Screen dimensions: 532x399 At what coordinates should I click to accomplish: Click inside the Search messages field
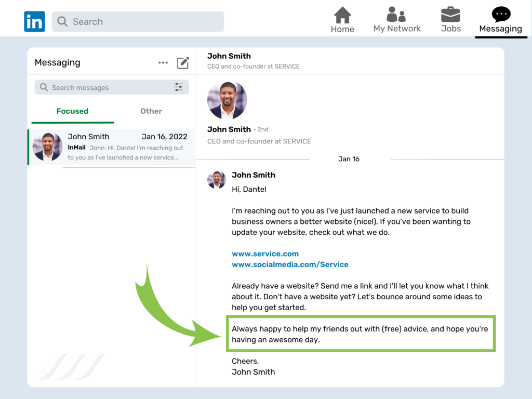coord(104,87)
